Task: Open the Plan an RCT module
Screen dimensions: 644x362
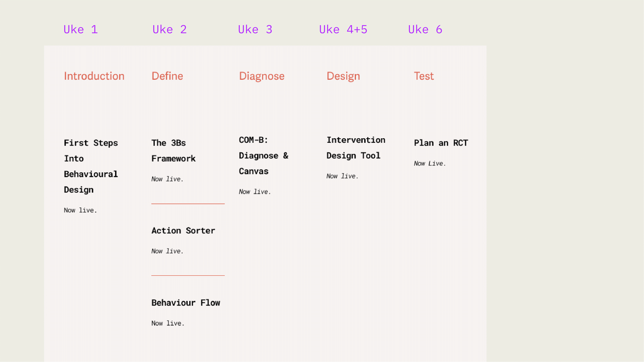Action: (x=441, y=143)
